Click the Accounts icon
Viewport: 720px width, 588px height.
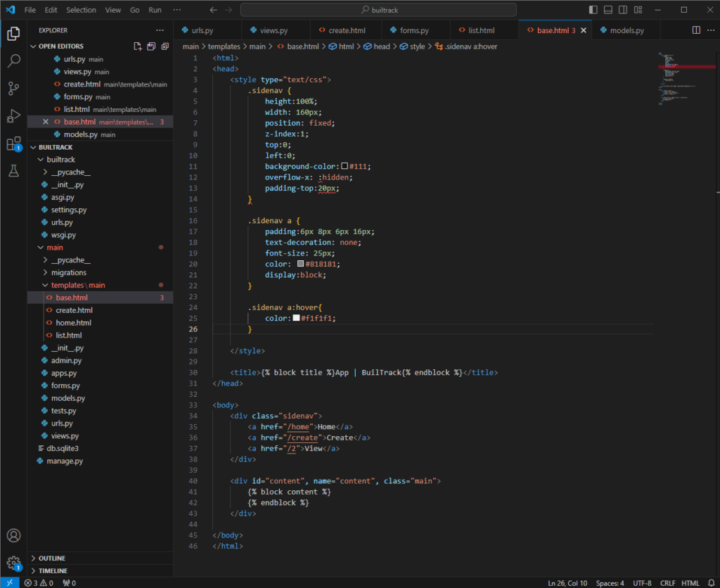click(13, 536)
